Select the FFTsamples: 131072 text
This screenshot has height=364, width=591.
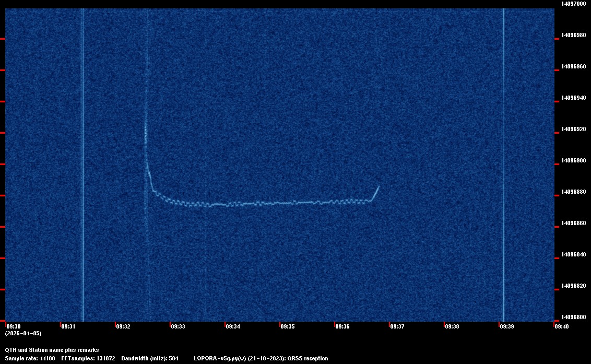[88, 358]
